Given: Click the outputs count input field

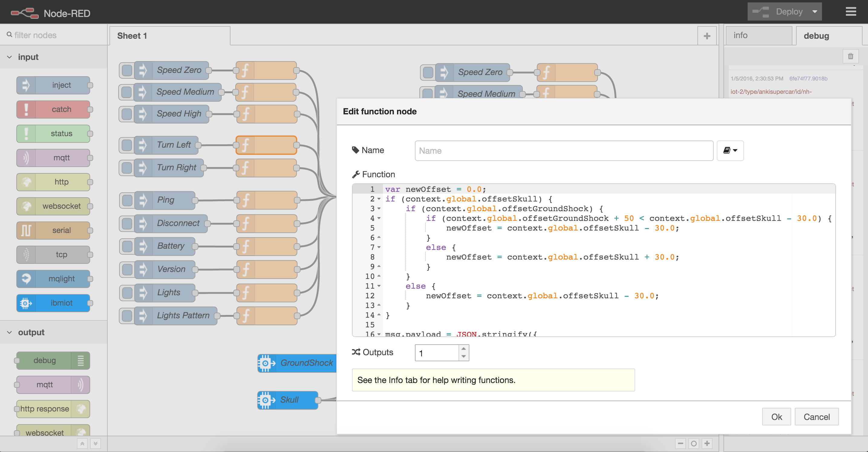Looking at the screenshot, I should pos(437,353).
